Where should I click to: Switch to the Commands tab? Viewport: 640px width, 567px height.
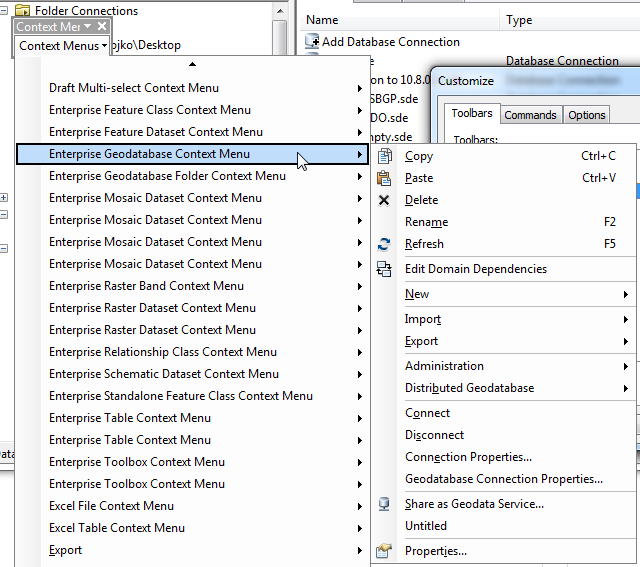tap(530, 115)
